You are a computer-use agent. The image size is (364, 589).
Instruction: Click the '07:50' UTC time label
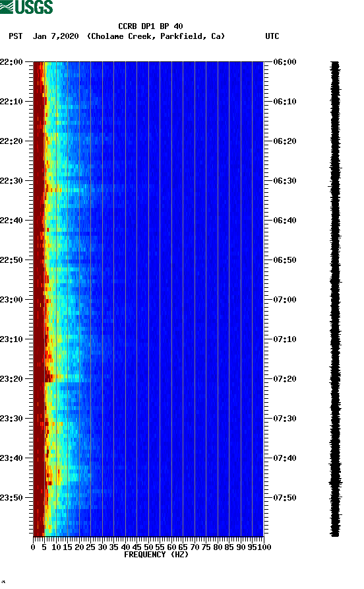point(285,498)
